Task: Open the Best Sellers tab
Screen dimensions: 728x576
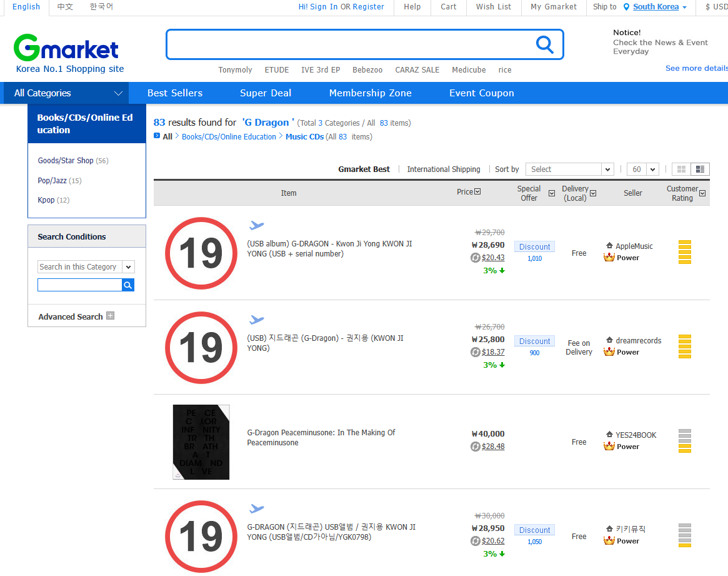Action: click(175, 93)
